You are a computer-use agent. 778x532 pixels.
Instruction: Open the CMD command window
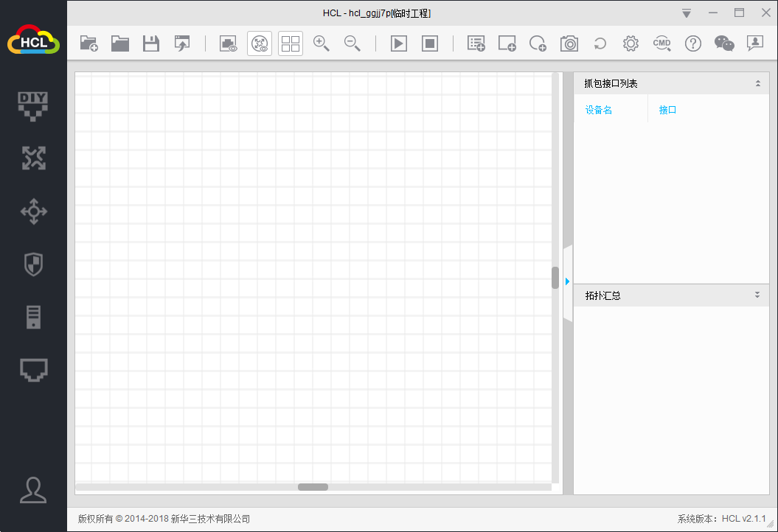coord(661,43)
